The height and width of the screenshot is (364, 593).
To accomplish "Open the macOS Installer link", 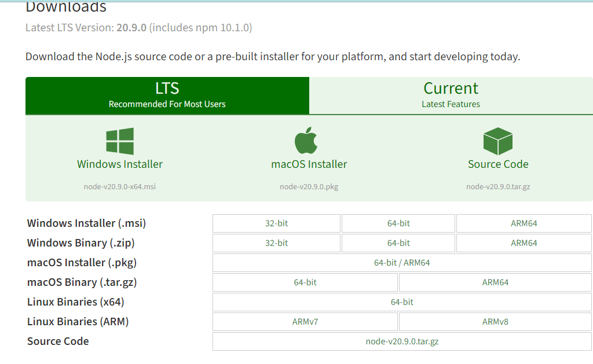I will coord(309,164).
